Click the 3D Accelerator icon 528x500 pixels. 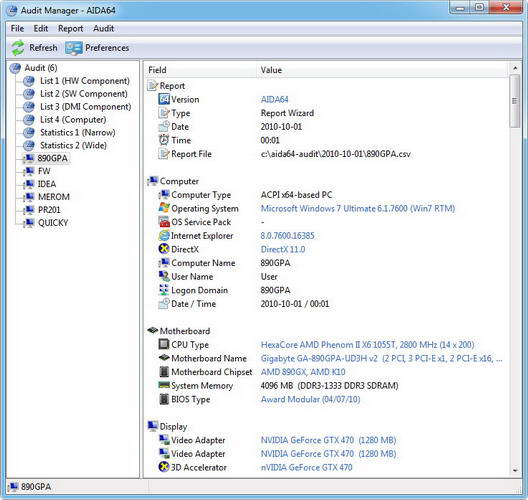(164, 467)
